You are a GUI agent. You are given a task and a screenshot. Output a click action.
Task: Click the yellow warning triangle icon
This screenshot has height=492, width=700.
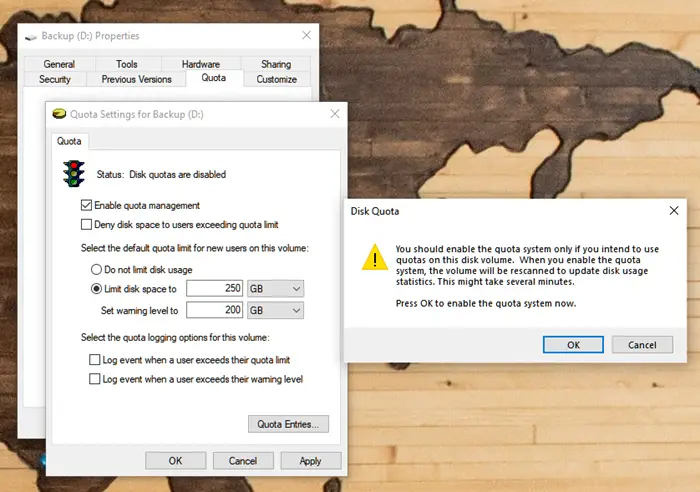pos(375,257)
